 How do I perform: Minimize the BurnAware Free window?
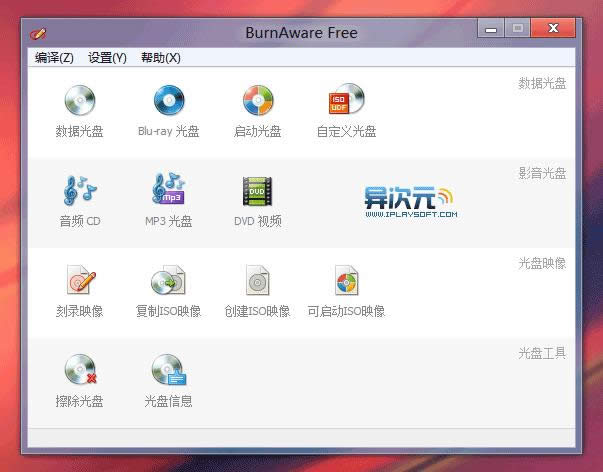click(491, 28)
